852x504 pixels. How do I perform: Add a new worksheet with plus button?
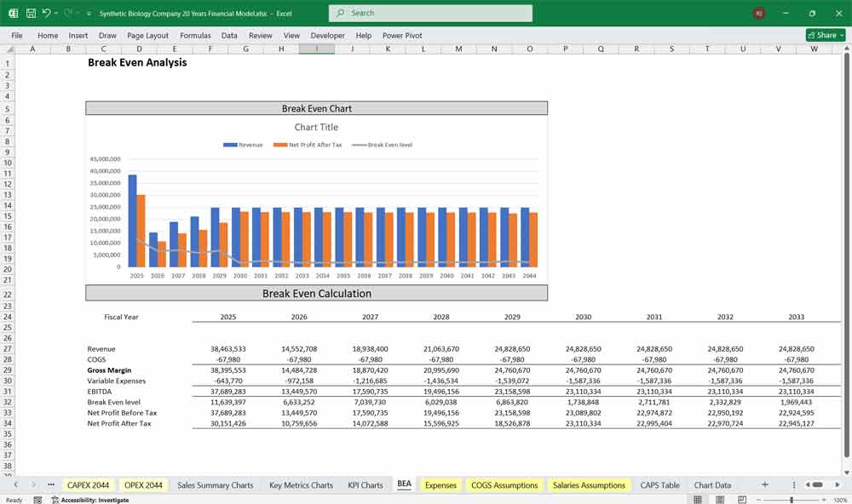point(764,484)
